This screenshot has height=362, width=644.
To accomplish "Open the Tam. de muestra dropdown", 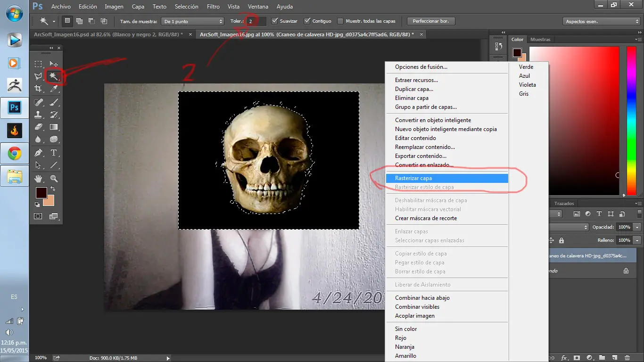I will click(192, 21).
